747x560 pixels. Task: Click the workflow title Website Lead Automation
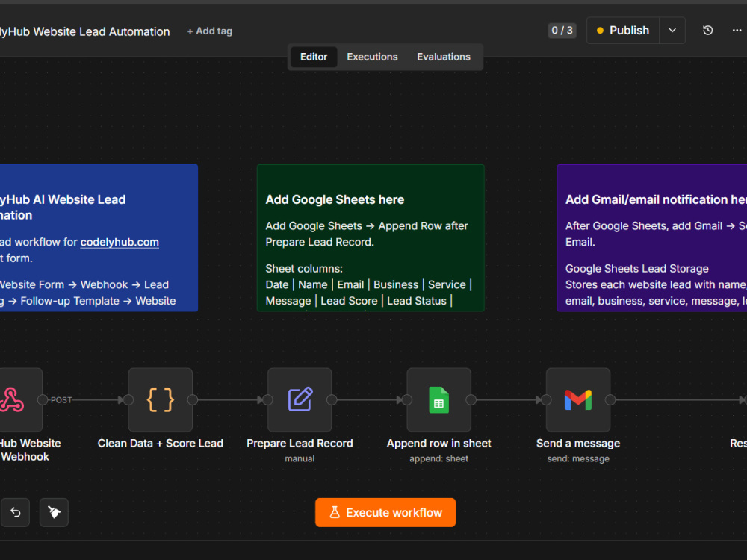(85, 31)
